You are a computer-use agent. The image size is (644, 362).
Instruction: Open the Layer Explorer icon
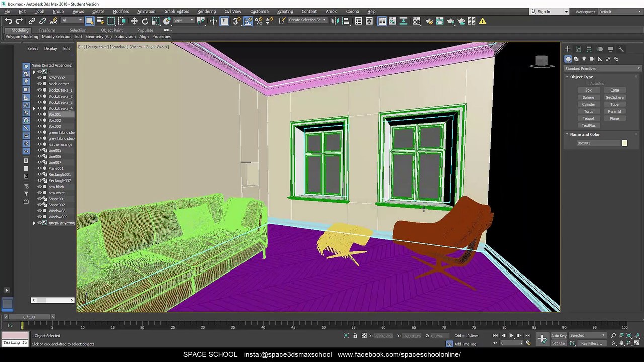point(369,21)
